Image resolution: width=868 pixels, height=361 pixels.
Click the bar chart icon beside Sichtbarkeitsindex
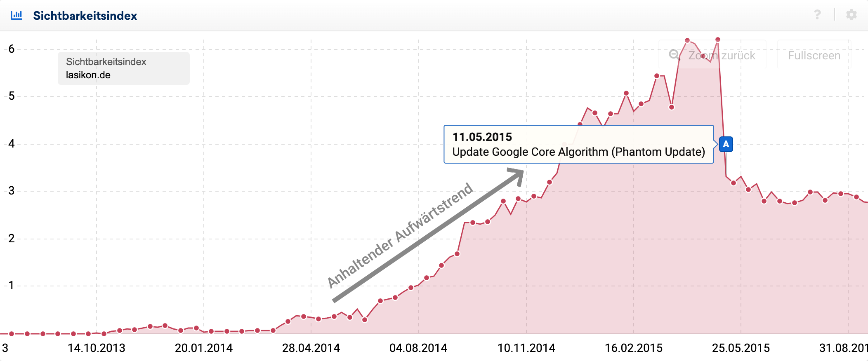tap(17, 15)
